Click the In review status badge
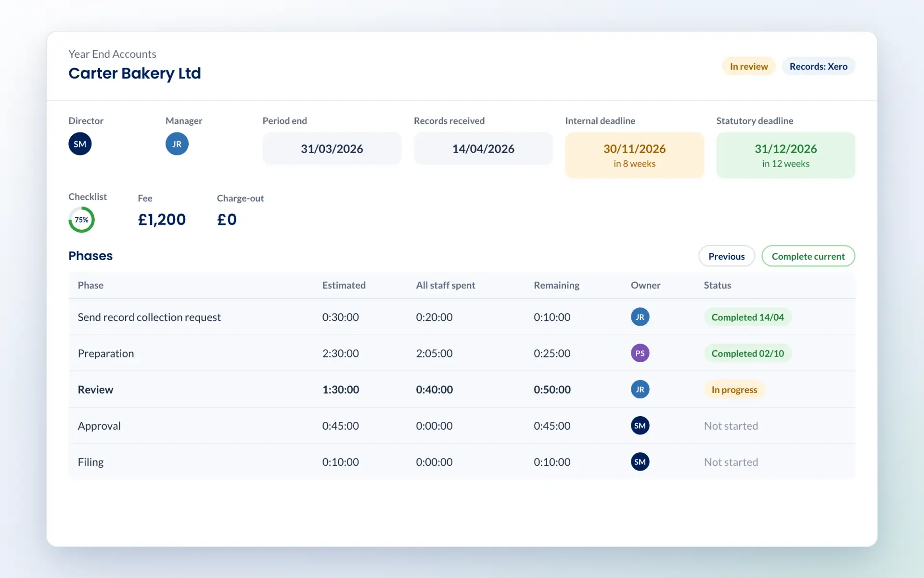The width and height of the screenshot is (924, 578). (749, 66)
